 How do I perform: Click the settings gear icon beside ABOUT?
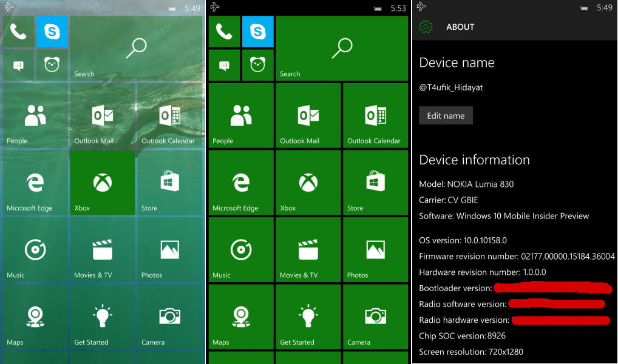(x=426, y=27)
